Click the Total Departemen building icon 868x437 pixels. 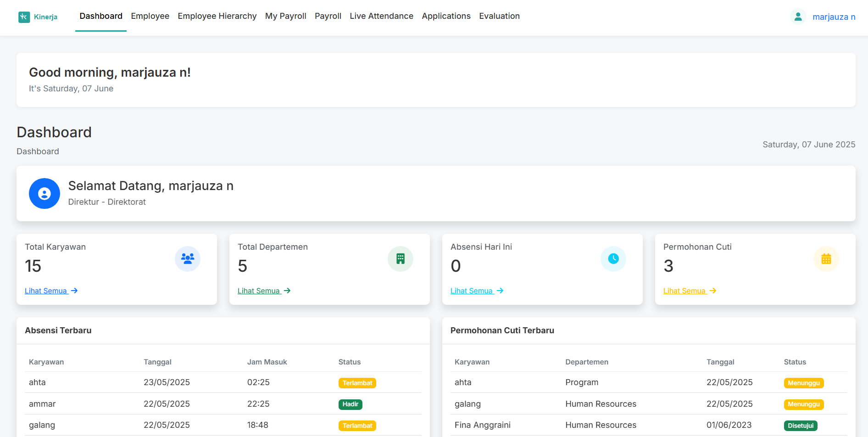400,258
